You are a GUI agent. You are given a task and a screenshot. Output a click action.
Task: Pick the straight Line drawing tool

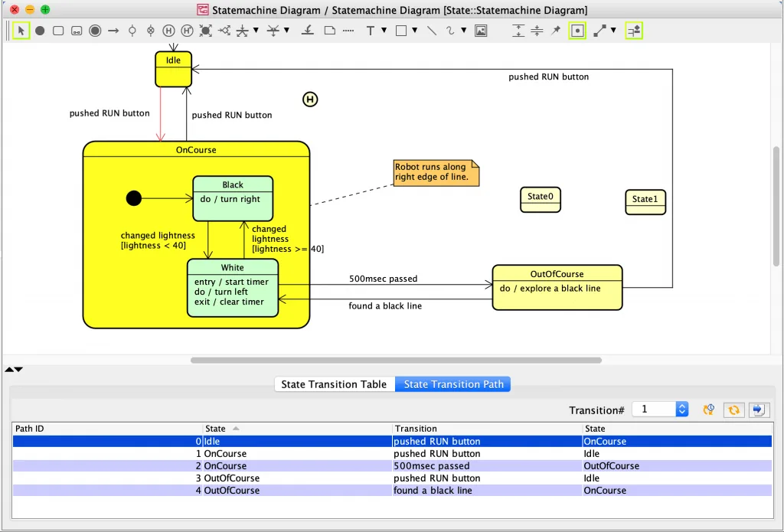[x=432, y=31]
